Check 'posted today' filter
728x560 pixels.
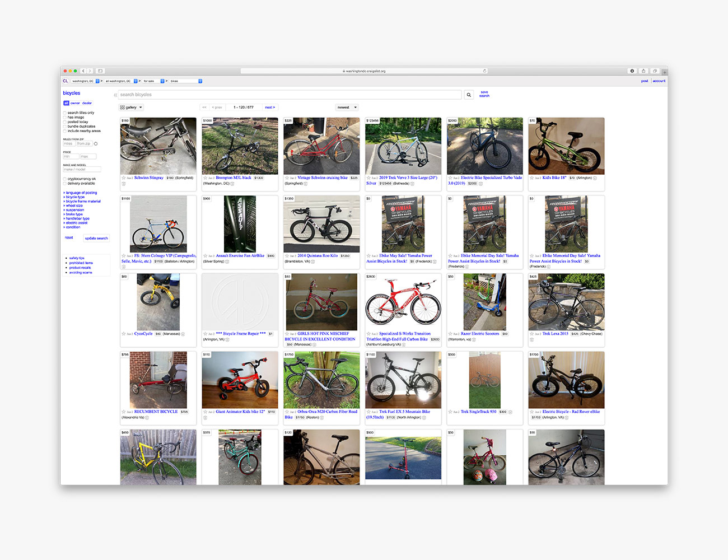[65, 122]
